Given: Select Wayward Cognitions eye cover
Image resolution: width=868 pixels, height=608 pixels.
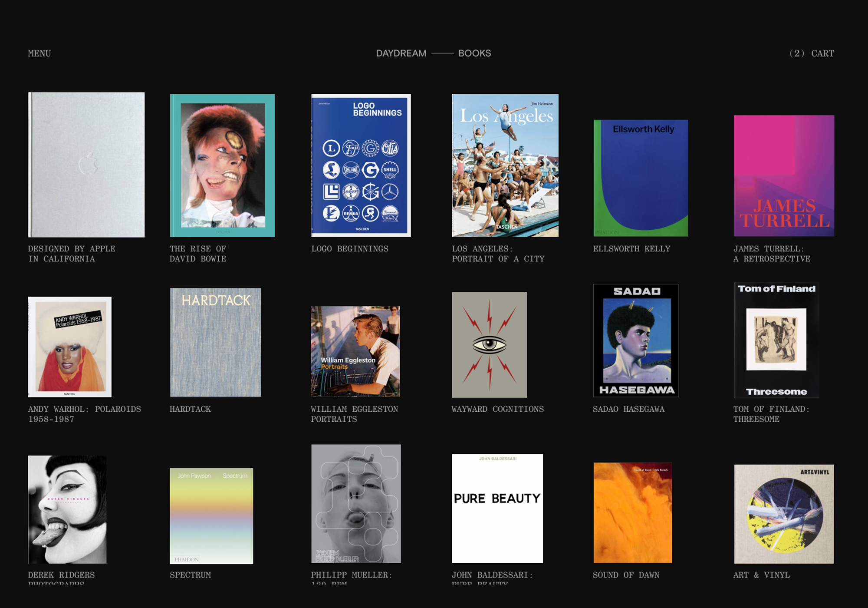Looking at the screenshot, I should click(489, 345).
